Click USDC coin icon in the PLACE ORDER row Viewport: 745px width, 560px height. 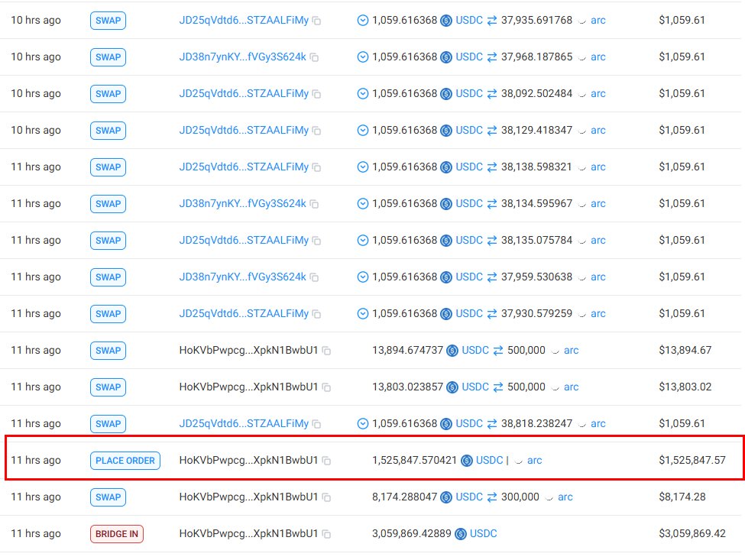pos(467,460)
